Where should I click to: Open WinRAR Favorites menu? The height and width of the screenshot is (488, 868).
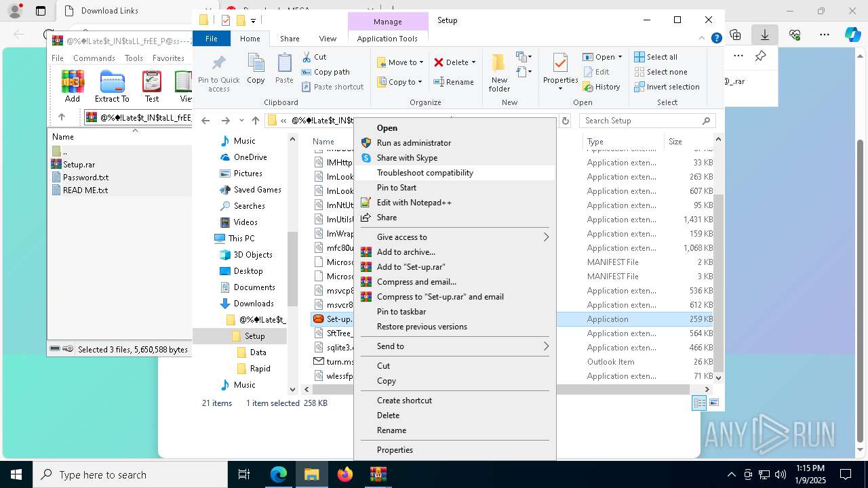click(168, 58)
